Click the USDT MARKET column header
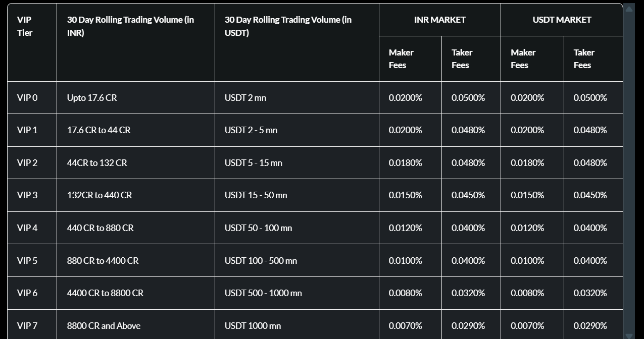 562,20
